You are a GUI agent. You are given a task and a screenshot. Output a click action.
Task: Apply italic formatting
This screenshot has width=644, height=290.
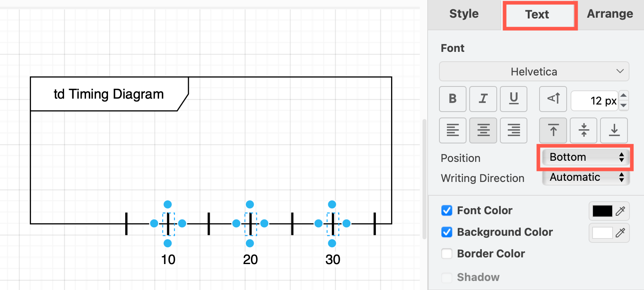pos(483,99)
